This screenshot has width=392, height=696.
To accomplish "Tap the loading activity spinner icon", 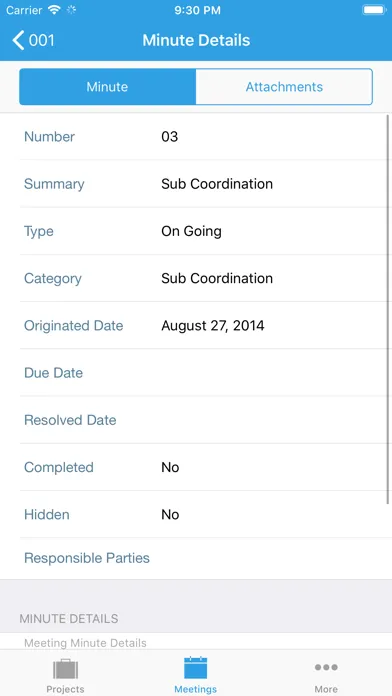I will click(x=71, y=10).
